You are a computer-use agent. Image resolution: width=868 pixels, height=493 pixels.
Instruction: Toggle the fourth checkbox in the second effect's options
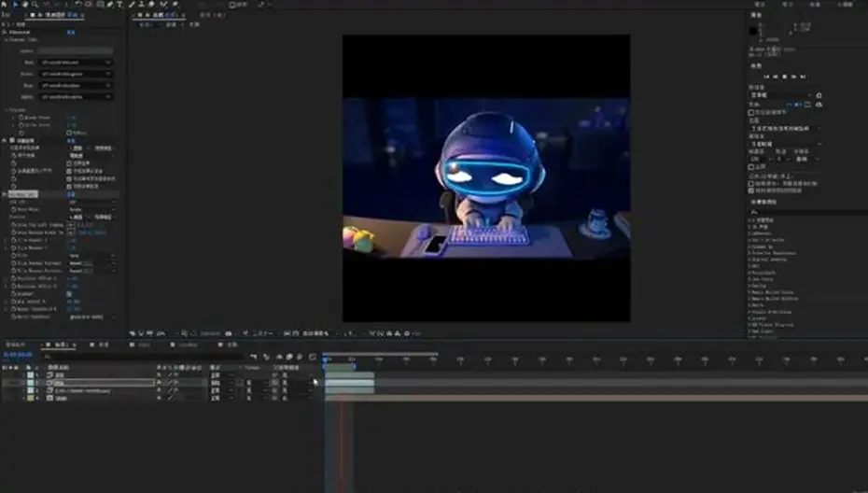click(69, 187)
